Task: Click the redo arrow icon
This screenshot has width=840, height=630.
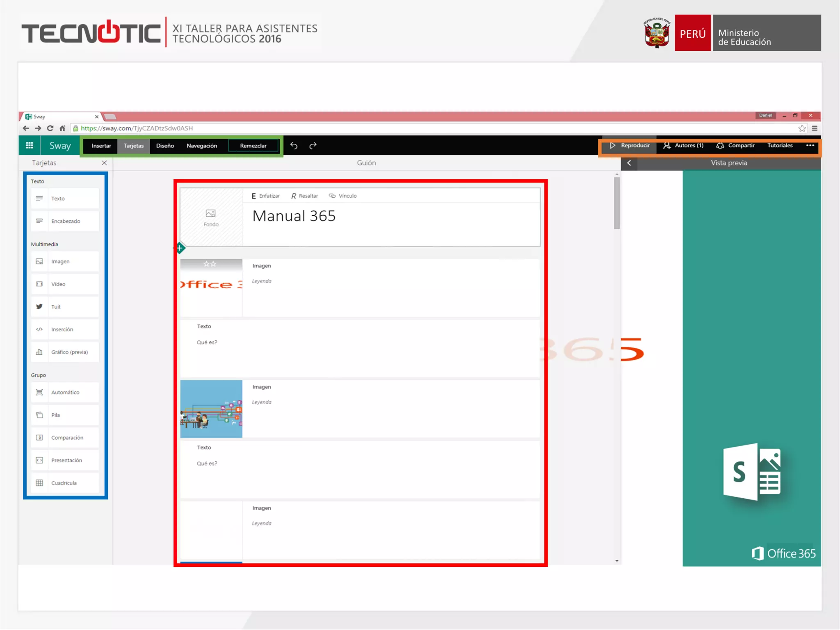Action: coord(313,146)
